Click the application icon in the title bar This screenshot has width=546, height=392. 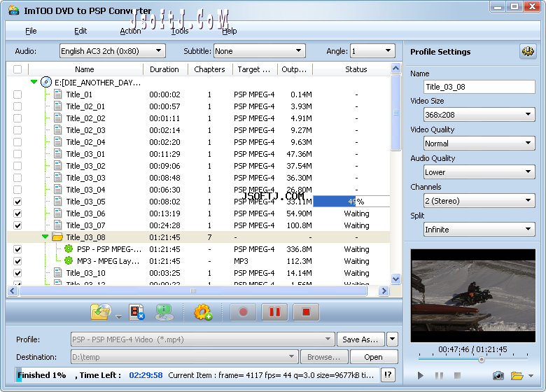[x=13, y=10]
